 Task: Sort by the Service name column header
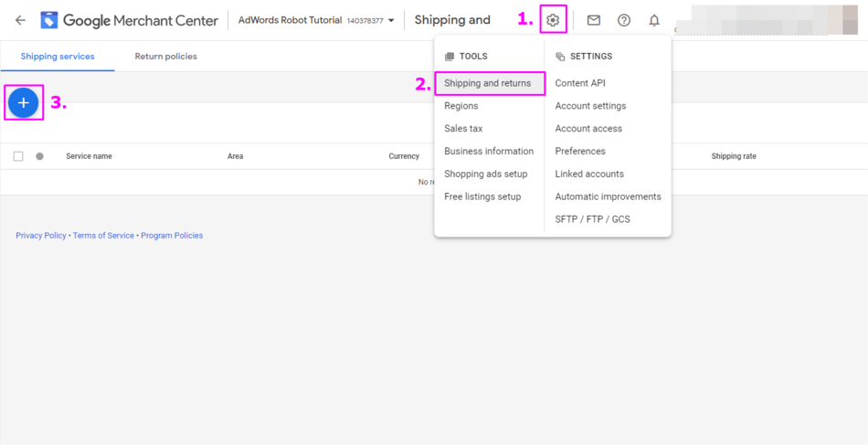[x=89, y=156]
